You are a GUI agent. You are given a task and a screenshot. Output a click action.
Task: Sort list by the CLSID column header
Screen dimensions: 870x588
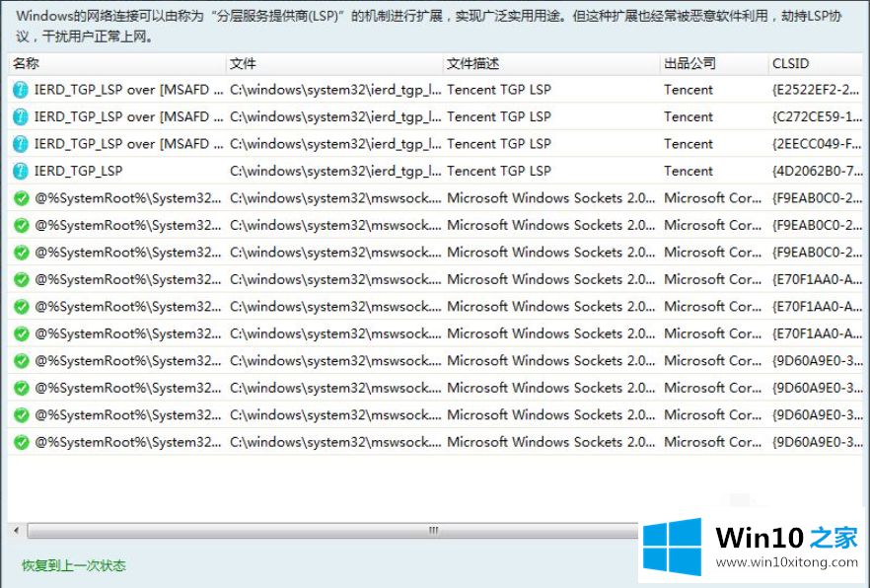816,64
